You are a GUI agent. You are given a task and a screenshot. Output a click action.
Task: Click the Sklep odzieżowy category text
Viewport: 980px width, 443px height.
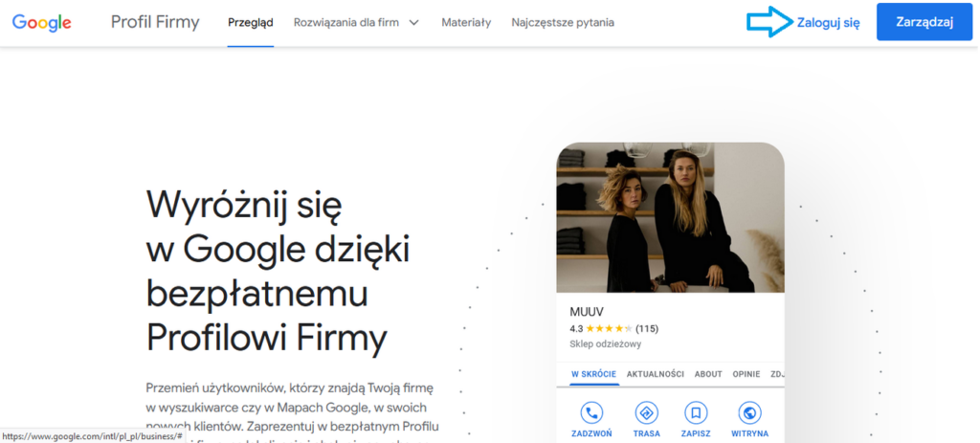tap(605, 344)
